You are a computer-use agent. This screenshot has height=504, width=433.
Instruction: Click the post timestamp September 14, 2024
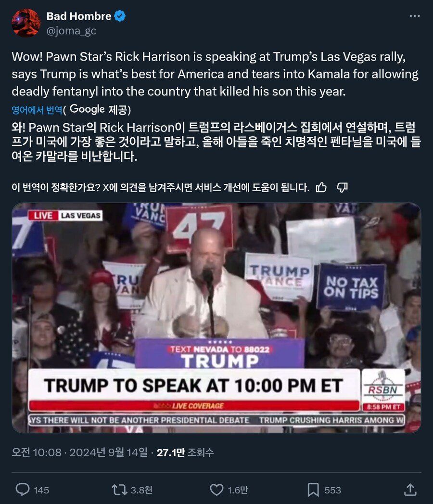click(x=80, y=452)
